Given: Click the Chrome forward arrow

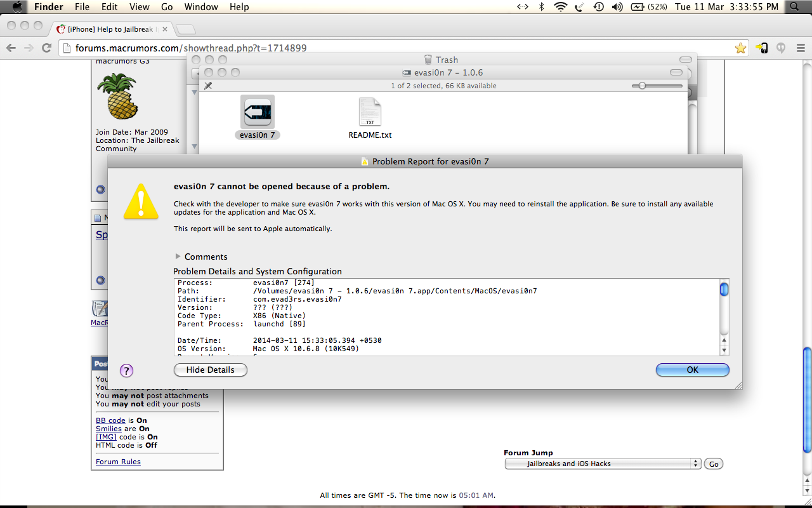Looking at the screenshot, I should coord(29,48).
